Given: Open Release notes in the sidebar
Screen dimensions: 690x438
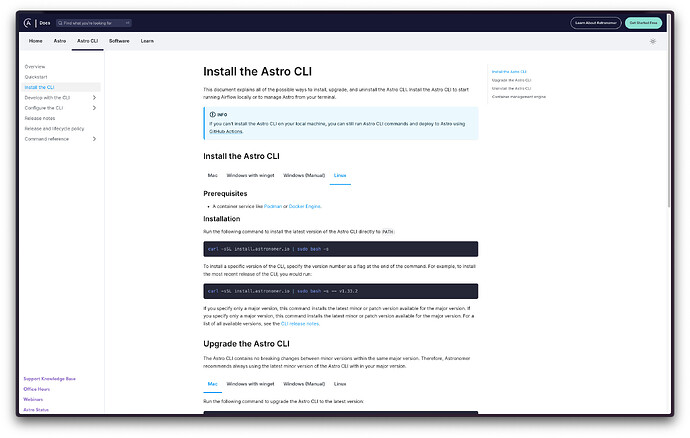Looking at the screenshot, I should tap(40, 118).
